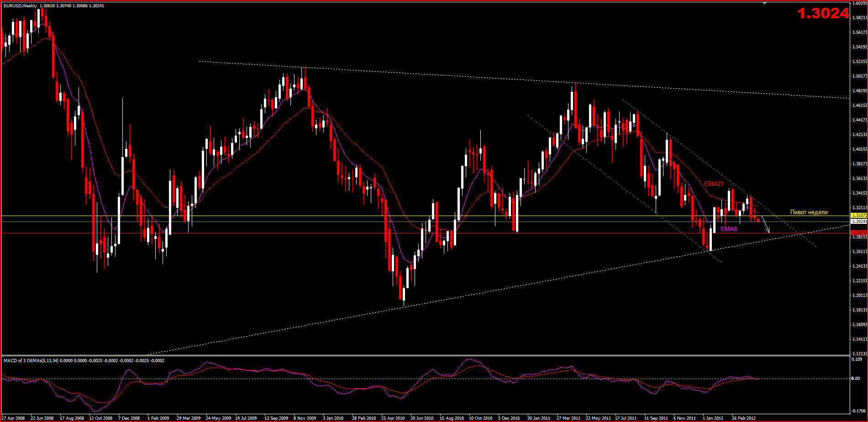Click the 1.5419 price axis value
868x422 pixels.
pos(860,47)
